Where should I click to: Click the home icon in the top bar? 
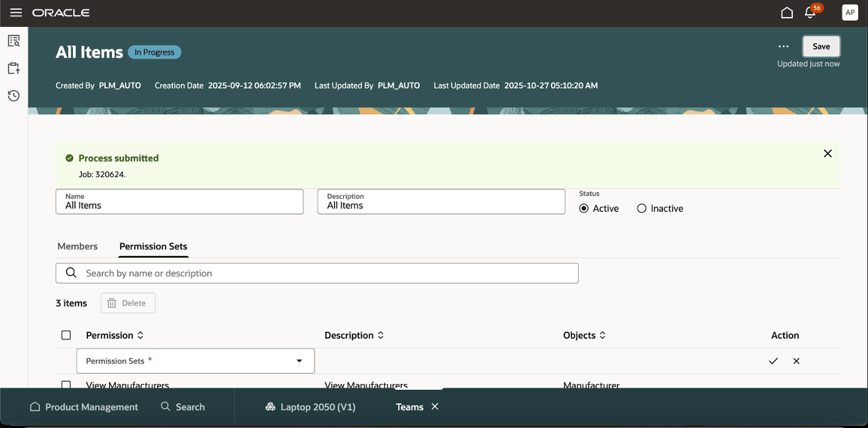click(x=786, y=12)
